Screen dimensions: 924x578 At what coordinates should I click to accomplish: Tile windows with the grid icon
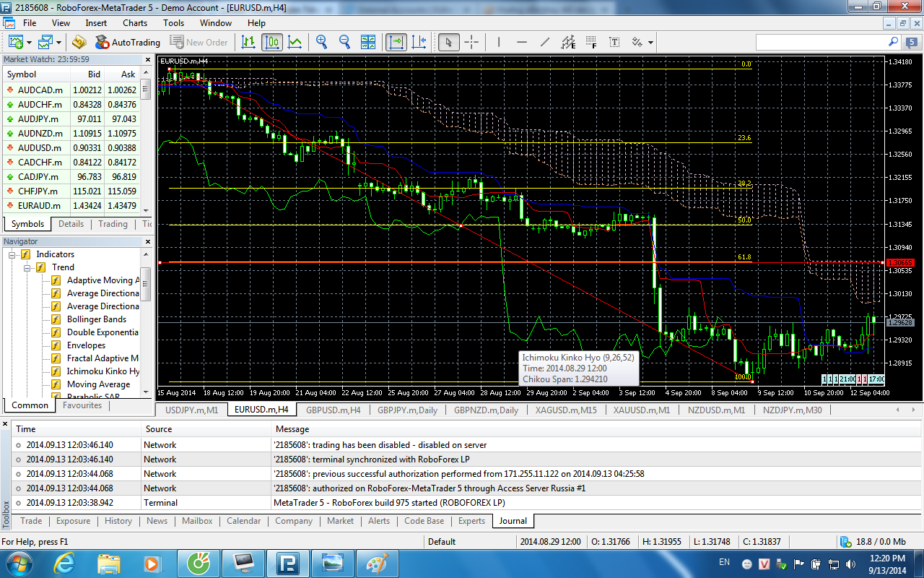click(x=367, y=42)
